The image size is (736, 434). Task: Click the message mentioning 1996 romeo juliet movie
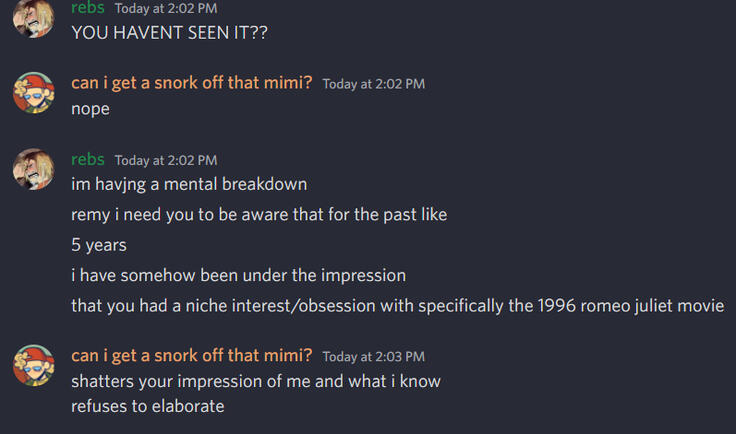pyautogui.click(x=397, y=305)
